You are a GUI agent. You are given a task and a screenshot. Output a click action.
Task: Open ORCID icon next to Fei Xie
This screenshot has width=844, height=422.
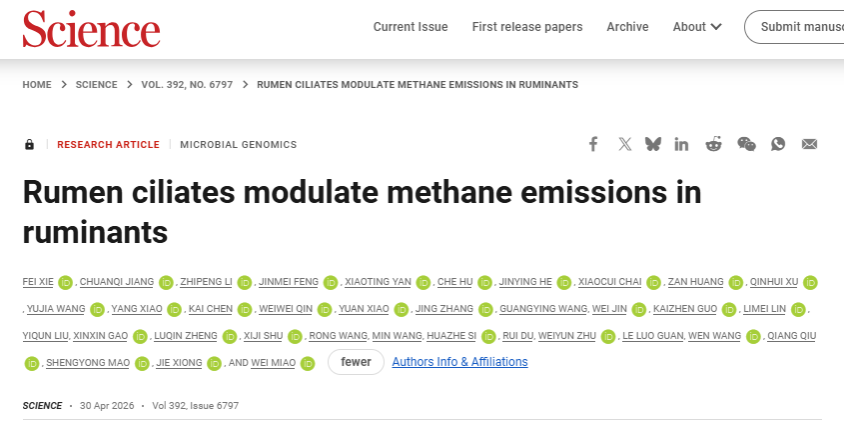65,282
